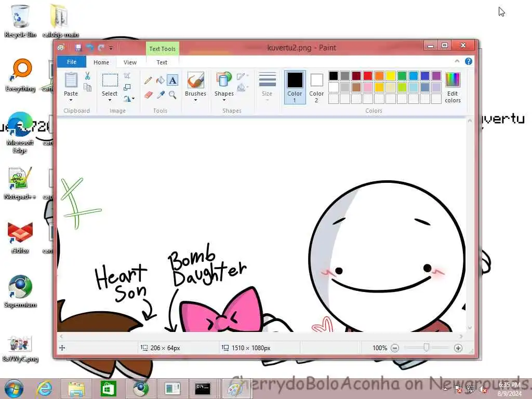This screenshot has height=399, width=532.
Task: Open Paint Help question mark icon
Action: pos(468,61)
